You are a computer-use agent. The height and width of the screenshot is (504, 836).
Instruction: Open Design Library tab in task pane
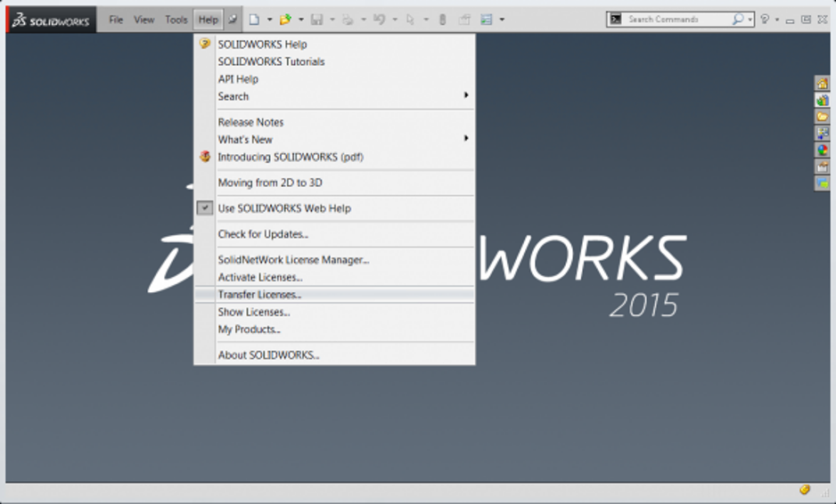tap(822, 100)
